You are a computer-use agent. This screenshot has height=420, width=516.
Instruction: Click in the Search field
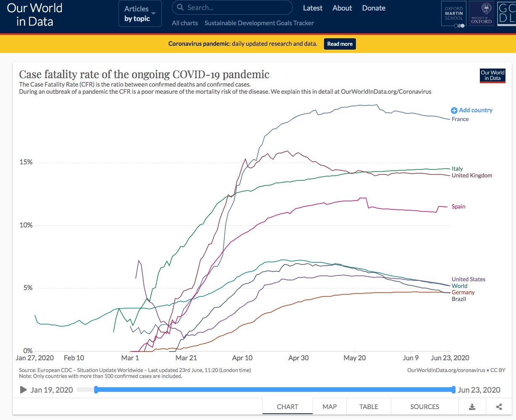pos(232,8)
